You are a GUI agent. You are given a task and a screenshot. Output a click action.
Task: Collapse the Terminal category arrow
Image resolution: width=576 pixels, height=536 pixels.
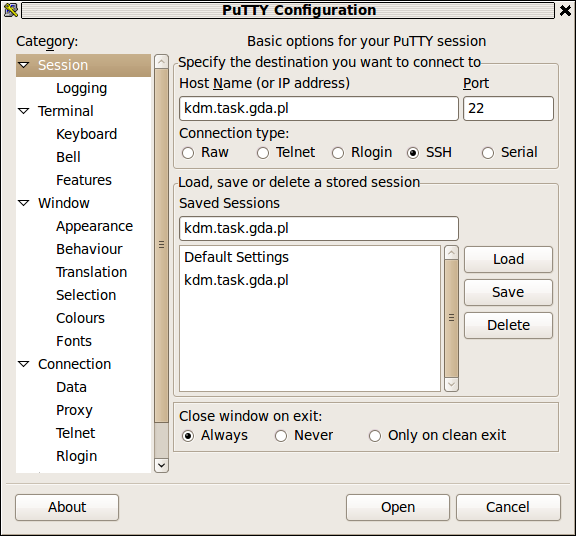pyautogui.click(x=24, y=111)
